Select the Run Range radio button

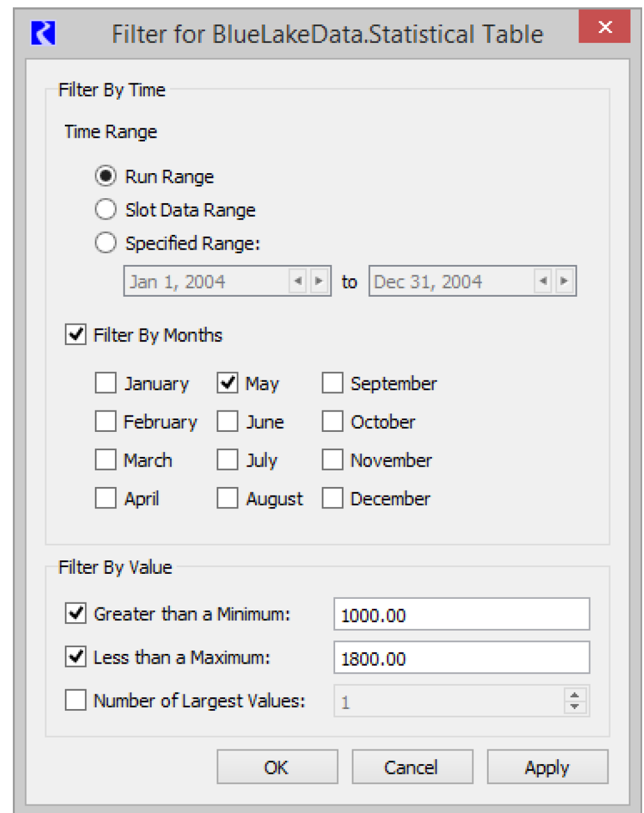click(x=106, y=176)
